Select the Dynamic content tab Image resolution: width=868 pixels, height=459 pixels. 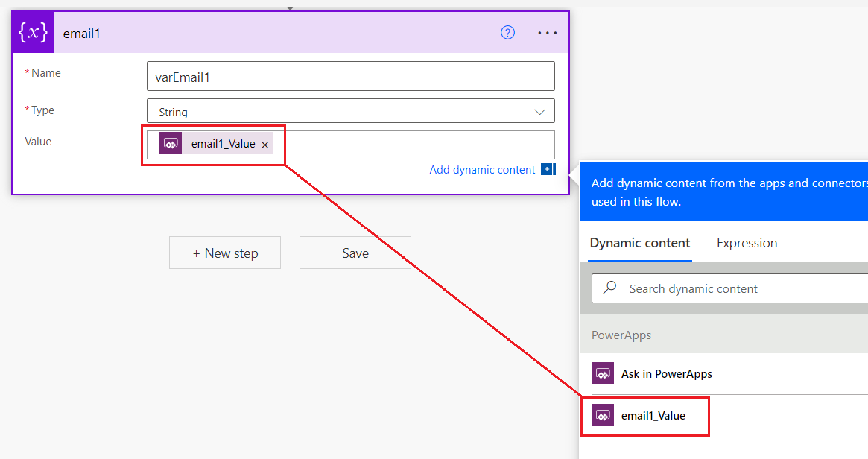pos(640,243)
